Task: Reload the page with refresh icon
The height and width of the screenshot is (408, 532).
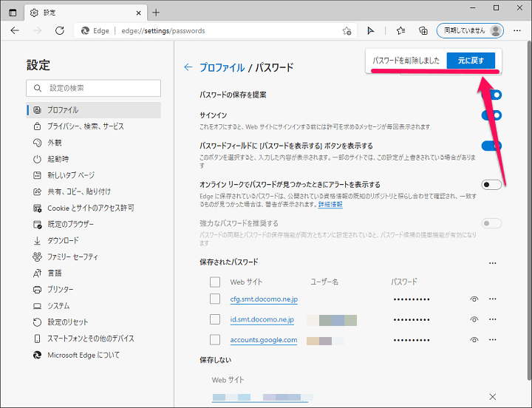Action: click(60, 31)
